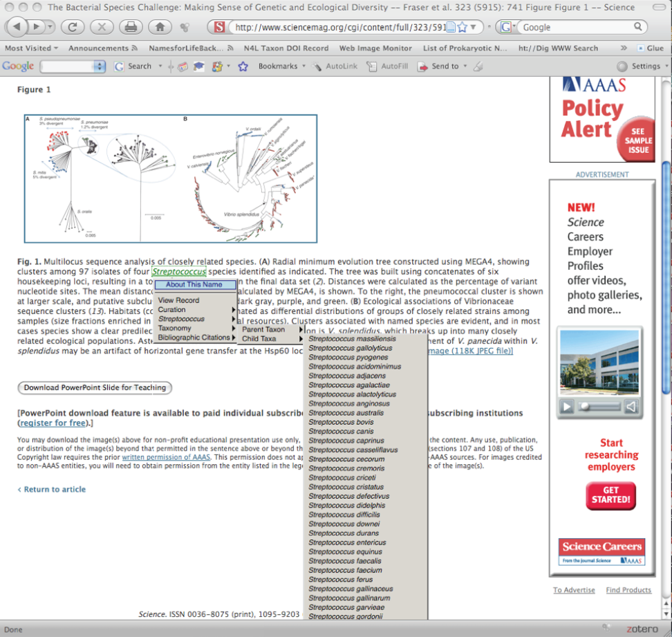Viewport: 672px width, 637px height.
Task: Click the browser Reload button
Action: tap(73, 27)
